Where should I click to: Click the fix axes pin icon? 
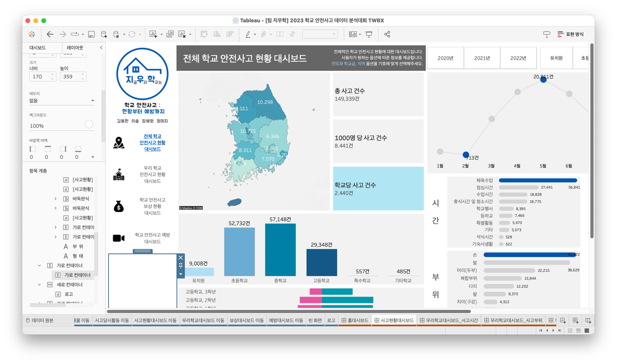coord(292,34)
